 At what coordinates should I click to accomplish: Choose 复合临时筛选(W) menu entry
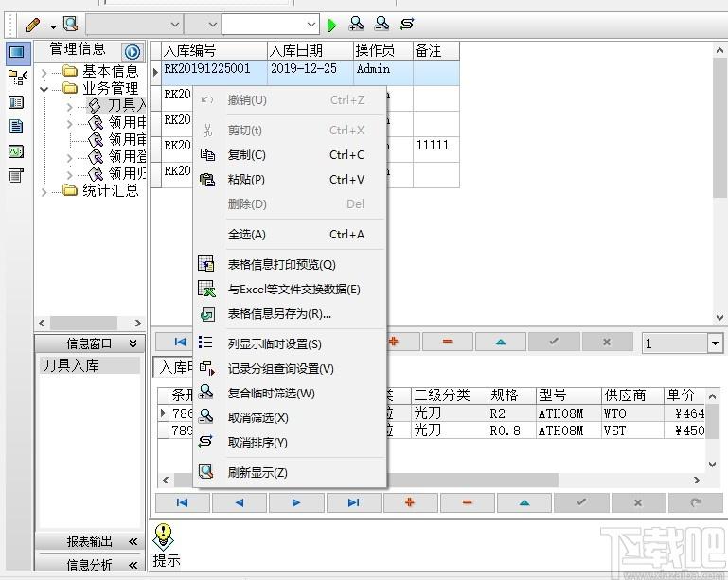[x=291, y=394]
